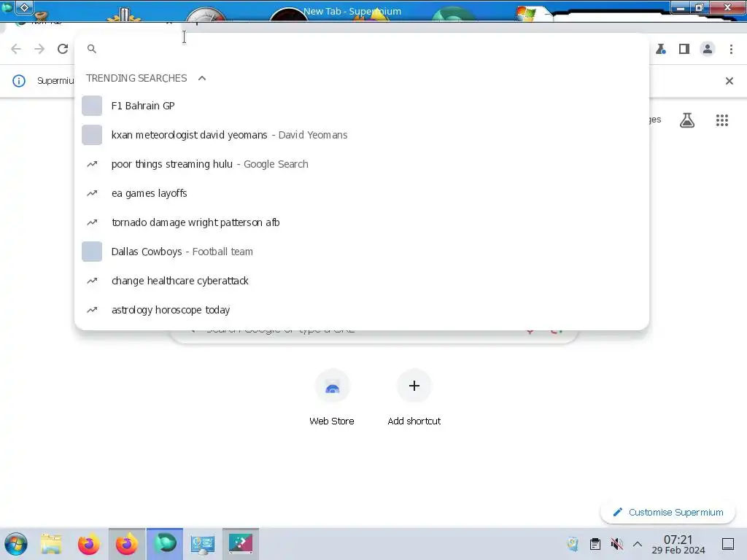747x560 pixels.
Task: Expand hidden tray icons chevron
Action: 638,544
